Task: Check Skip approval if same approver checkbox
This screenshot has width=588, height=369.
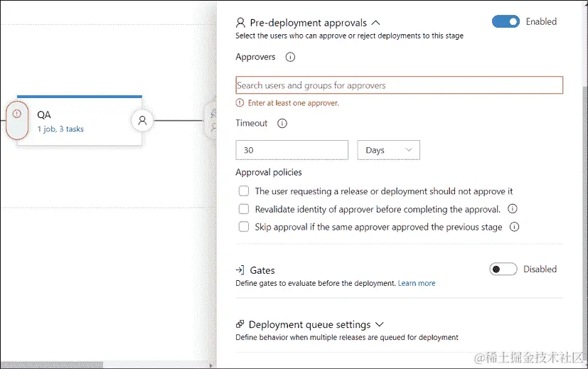Action: coord(244,228)
